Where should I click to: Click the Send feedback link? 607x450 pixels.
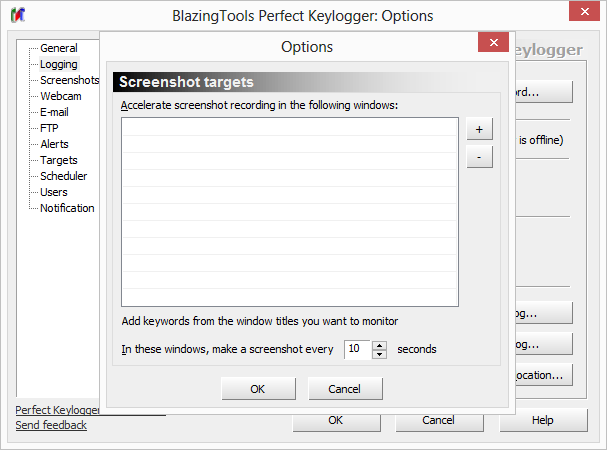51,425
